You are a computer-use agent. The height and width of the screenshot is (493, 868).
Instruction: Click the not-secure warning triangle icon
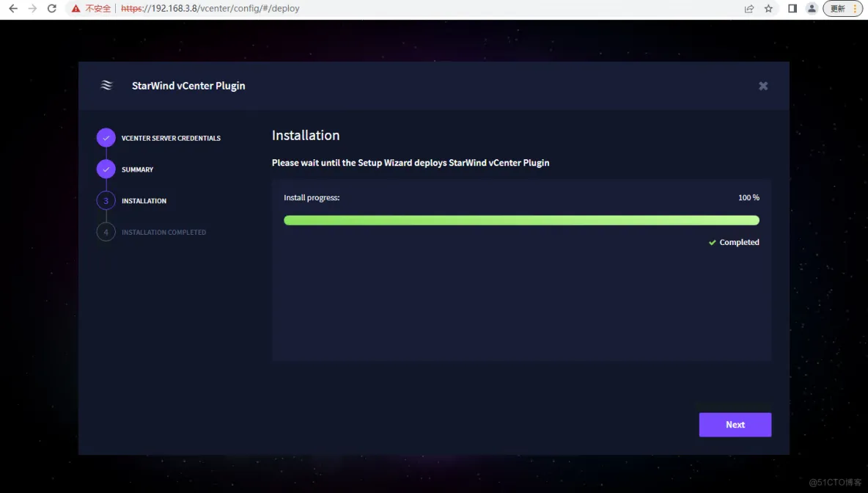click(x=76, y=8)
